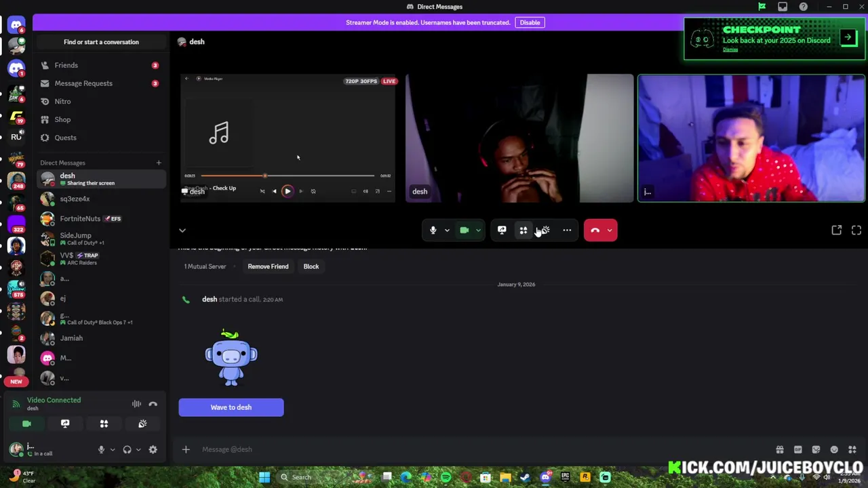
Task: Play the track in the shared media player
Action: point(288,191)
